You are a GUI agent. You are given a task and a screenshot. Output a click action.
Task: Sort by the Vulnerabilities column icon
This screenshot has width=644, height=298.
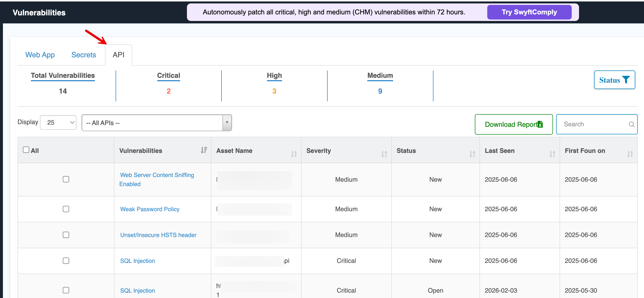[x=204, y=150]
